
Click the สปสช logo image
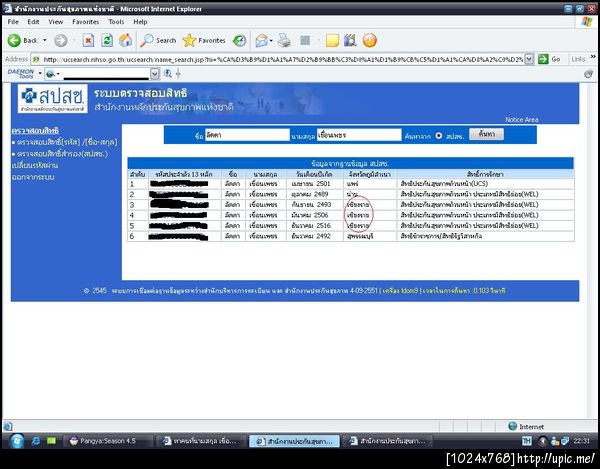point(53,99)
